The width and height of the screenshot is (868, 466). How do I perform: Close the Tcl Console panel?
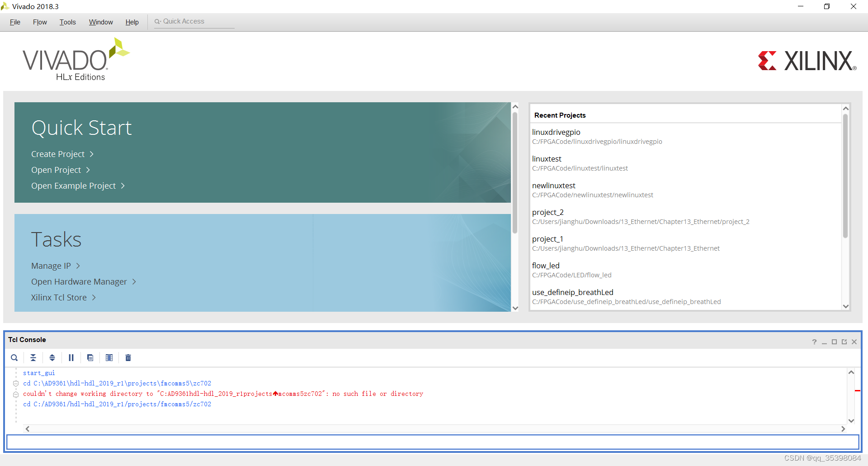coord(854,342)
